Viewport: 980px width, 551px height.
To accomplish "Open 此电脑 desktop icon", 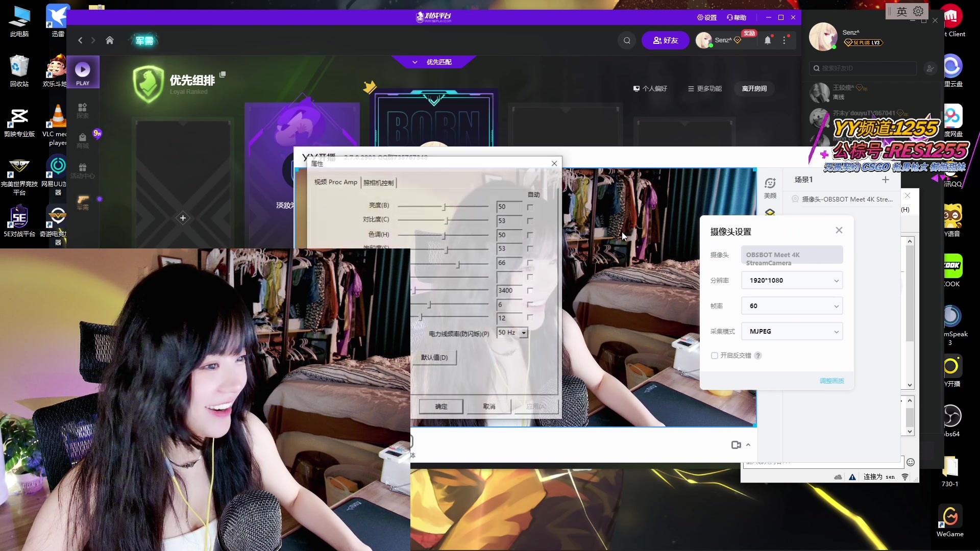I will 19,21.
